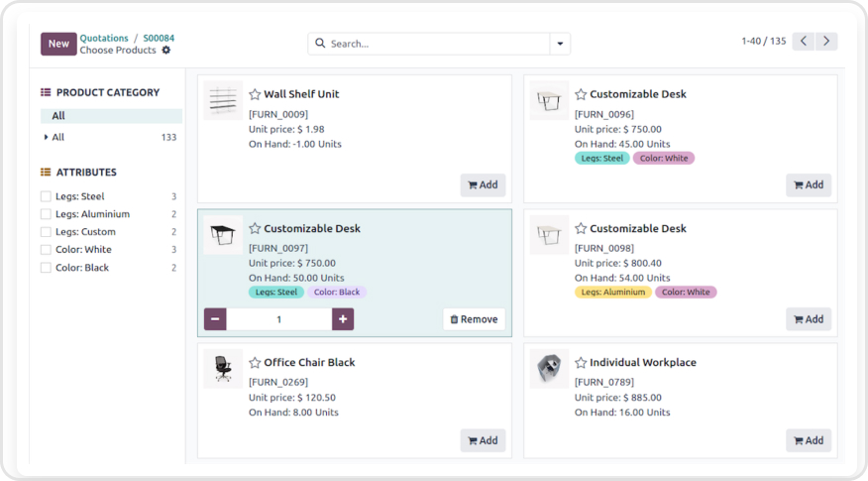Go back to Quotations breadcrumb

(x=104, y=38)
